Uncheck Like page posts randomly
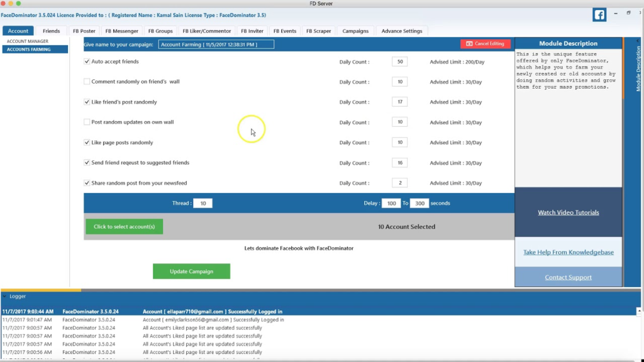 point(87,143)
